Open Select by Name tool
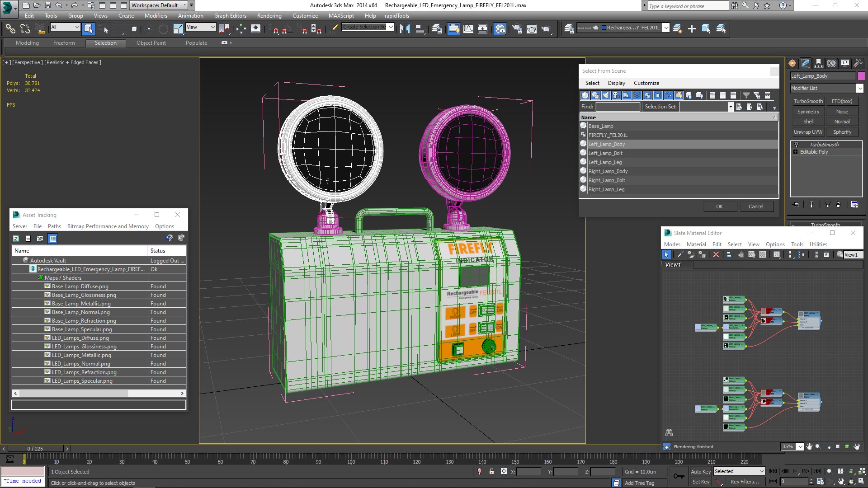This screenshot has height=488, width=868. pyautogui.click(x=104, y=29)
